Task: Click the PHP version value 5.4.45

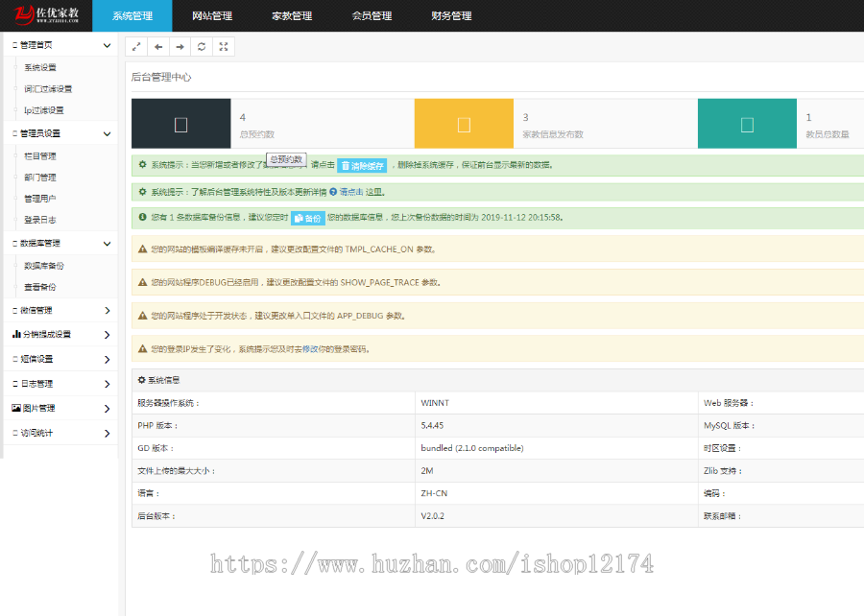Action: pyautogui.click(x=432, y=425)
